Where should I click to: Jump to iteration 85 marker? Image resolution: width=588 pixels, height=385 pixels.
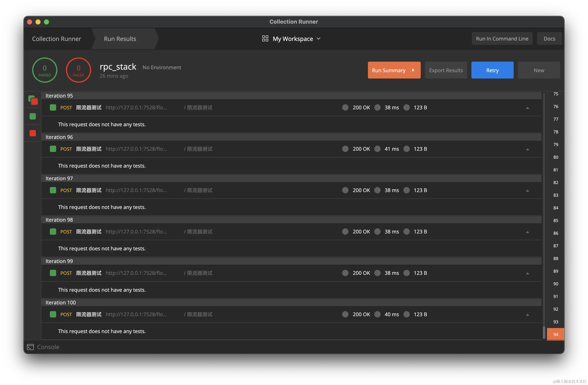click(x=556, y=220)
